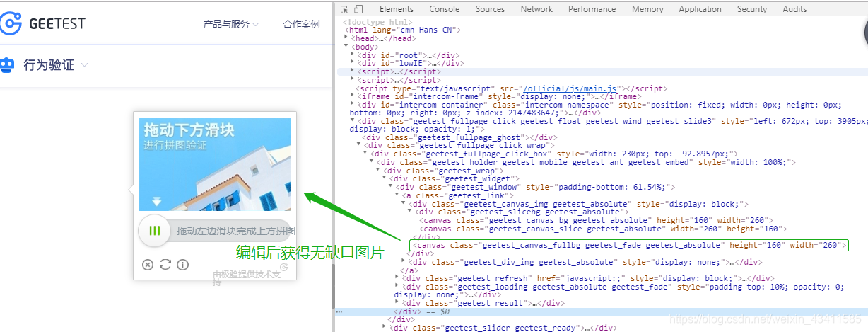
Task: Select the geetest_canvas_bg canvas row
Action: pyautogui.click(x=592, y=220)
